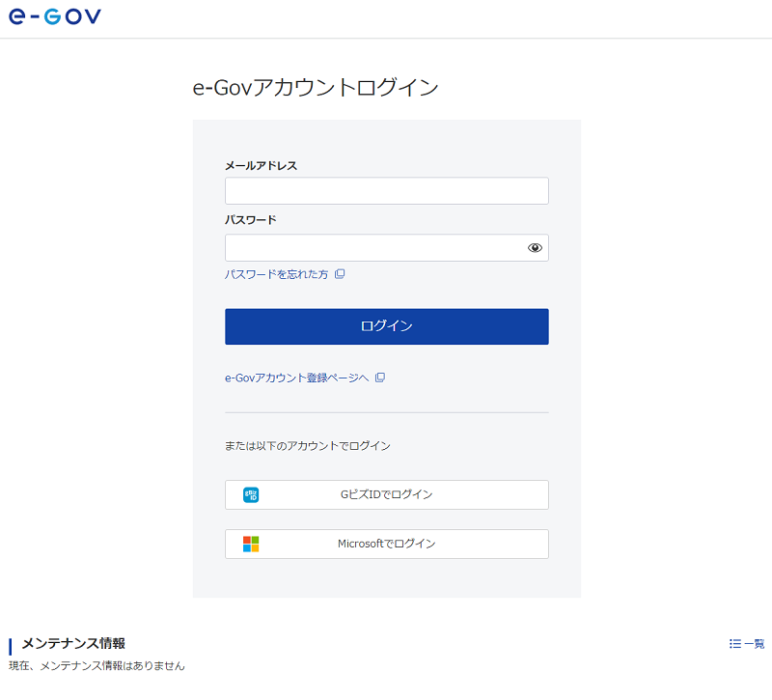Screen dimensions: 772x700
Task: Open the 一覧 maintenance list link
Action: [x=754, y=644]
